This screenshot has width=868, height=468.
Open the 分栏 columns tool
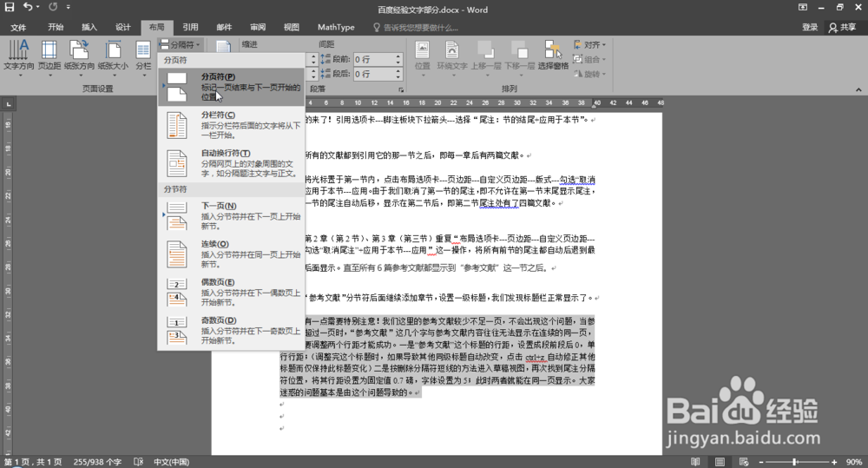coord(143,57)
